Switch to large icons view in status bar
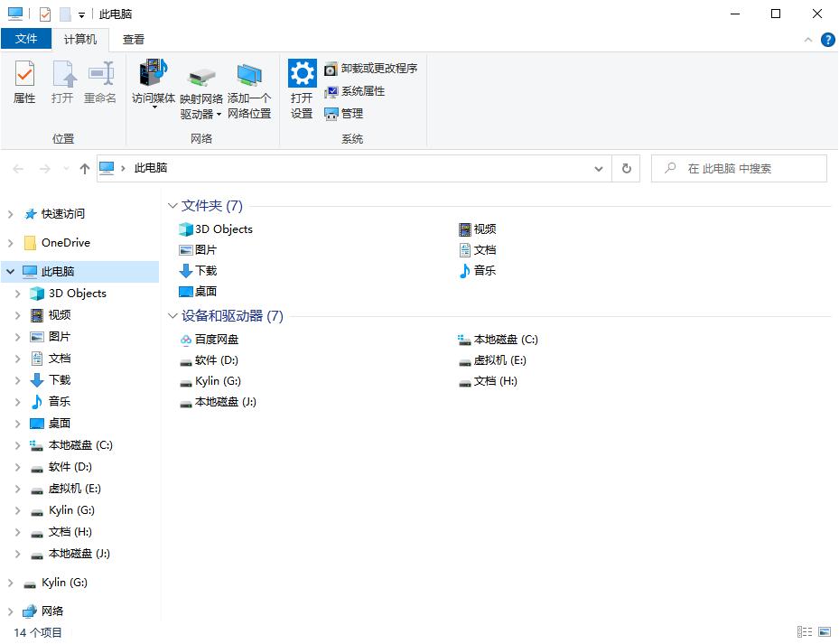 [823, 632]
